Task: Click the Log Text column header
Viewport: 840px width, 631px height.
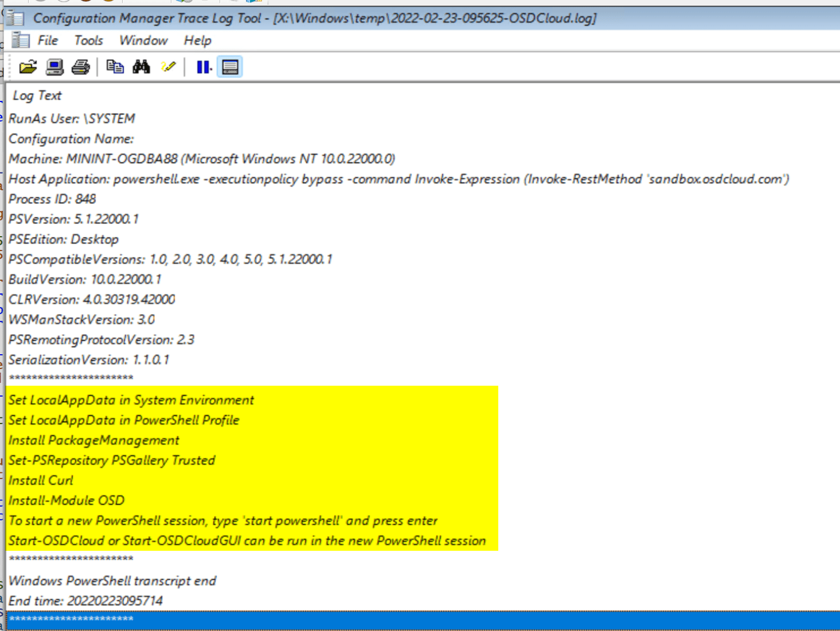Action: (x=37, y=95)
